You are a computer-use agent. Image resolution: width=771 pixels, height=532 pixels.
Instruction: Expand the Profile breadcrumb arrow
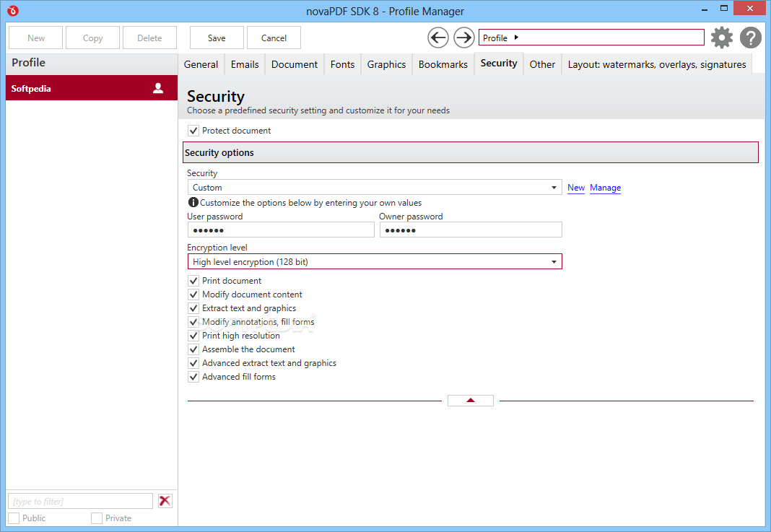516,38
